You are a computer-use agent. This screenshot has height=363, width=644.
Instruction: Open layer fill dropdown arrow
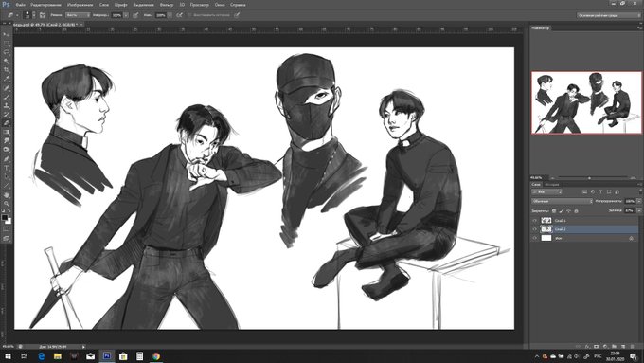pyautogui.click(x=639, y=210)
